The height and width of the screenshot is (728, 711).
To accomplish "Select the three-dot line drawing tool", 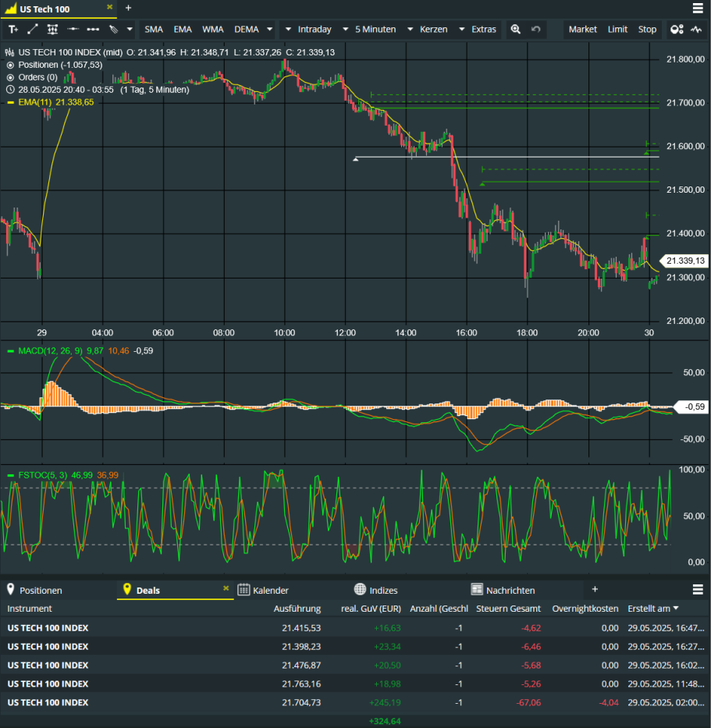I will pos(93,29).
